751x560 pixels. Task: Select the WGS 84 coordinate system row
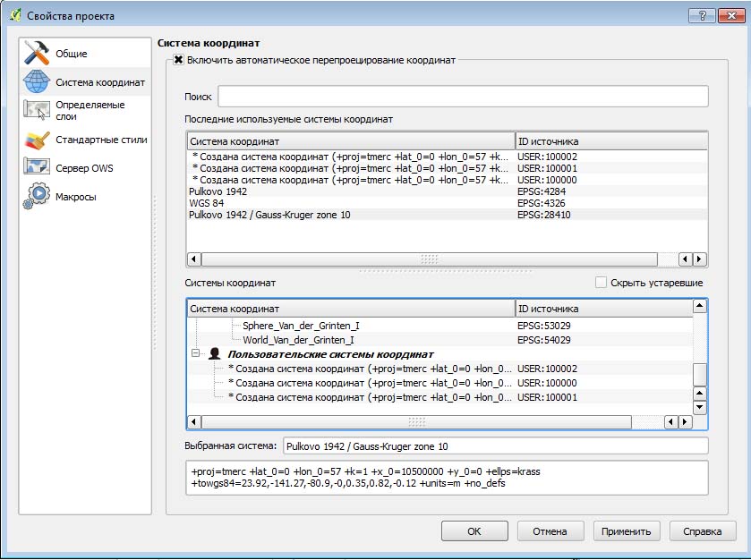207,203
